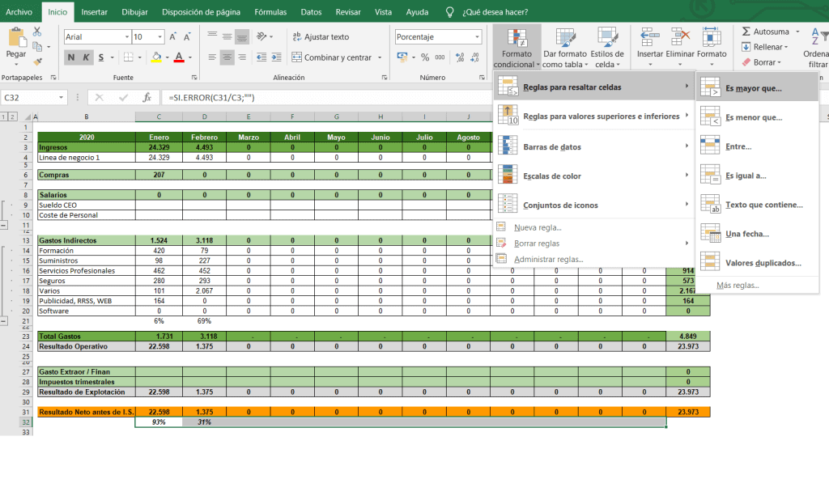829x504 pixels.
Task: Click the thousands separator 000 icon
Action: point(440,57)
